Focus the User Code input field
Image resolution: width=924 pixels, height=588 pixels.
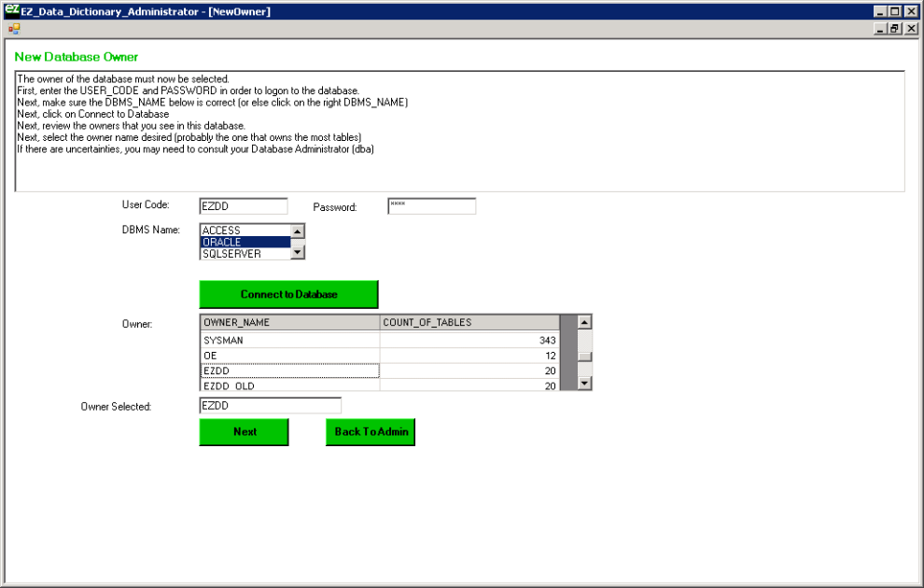[x=244, y=206]
